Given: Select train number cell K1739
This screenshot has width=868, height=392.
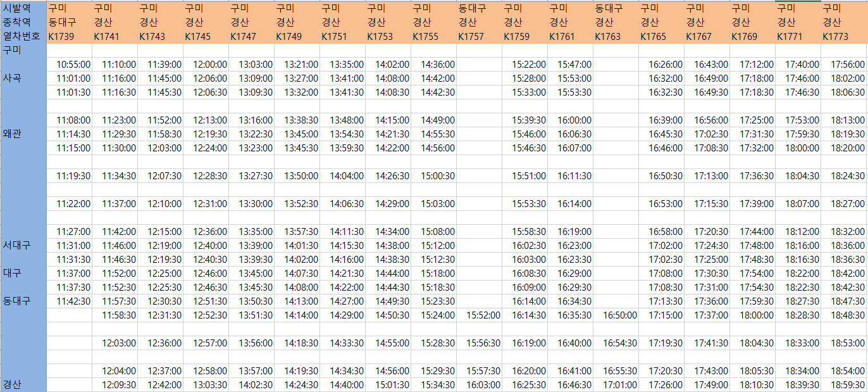Looking at the screenshot, I should (x=70, y=36).
